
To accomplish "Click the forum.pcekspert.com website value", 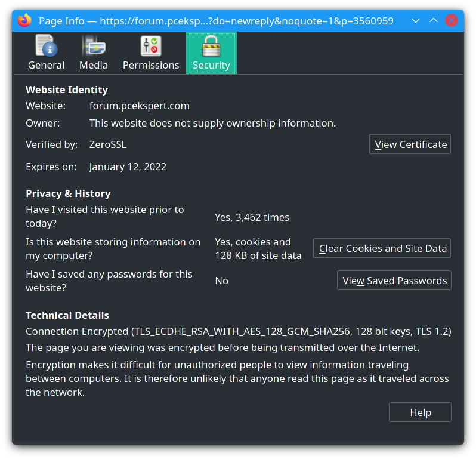I will click(140, 106).
